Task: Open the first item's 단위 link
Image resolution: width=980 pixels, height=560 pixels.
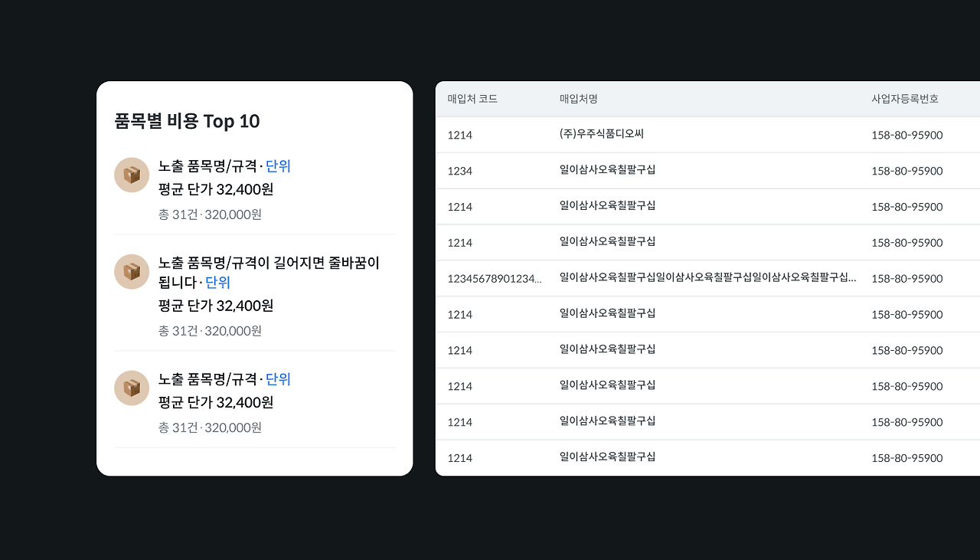Action: 278,166
